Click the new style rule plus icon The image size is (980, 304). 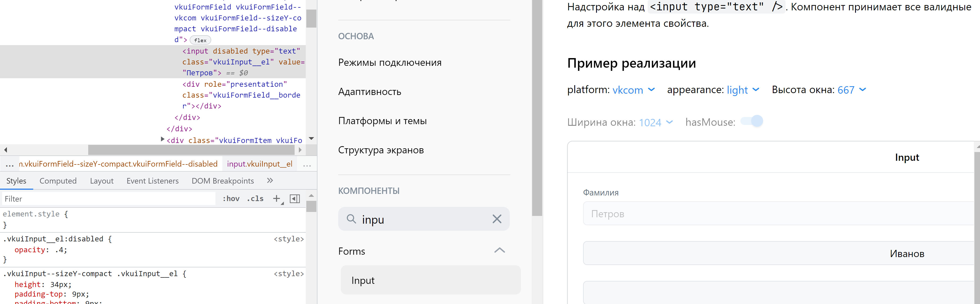click(277, 198)
